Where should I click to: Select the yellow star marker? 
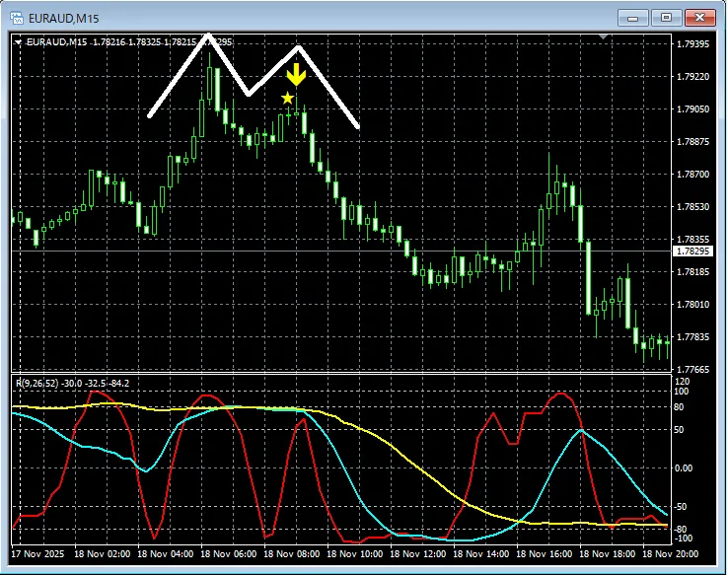click(287, 98)
